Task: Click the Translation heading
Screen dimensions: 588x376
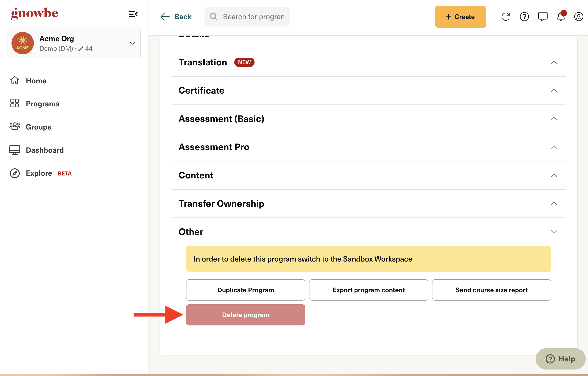Action: click(x=203, y=62)
